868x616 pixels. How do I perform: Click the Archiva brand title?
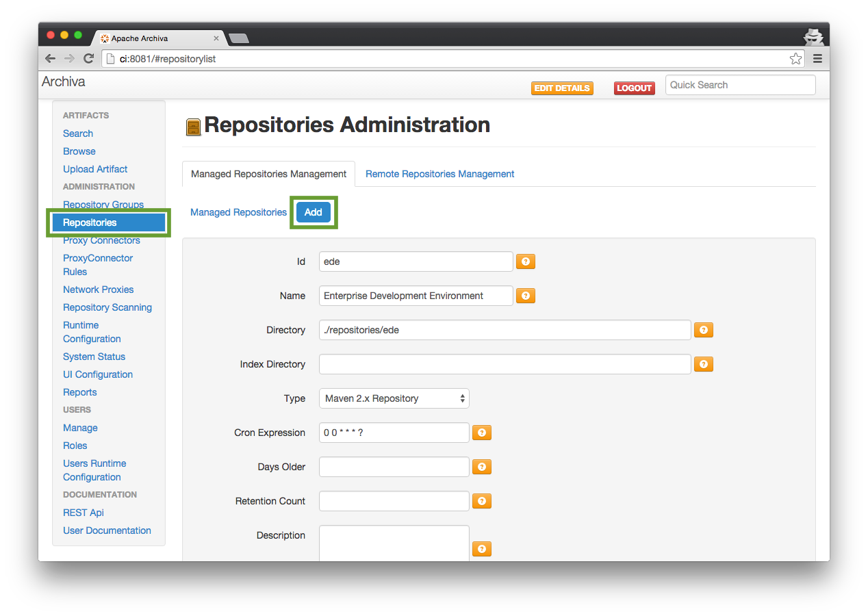[x=64, y=81]
